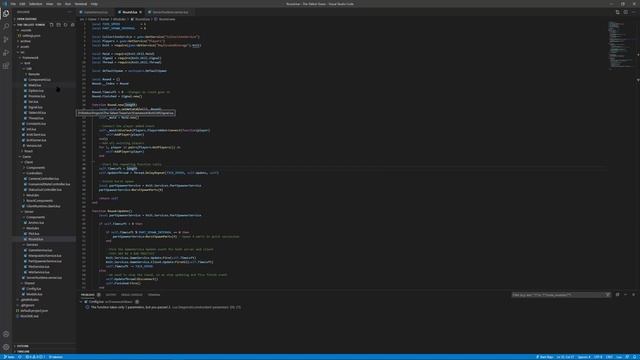The height and width of the screenshot is (360, 640).
Task: Open the File menu
Action: pyautogui.click(x=13, y=4)
